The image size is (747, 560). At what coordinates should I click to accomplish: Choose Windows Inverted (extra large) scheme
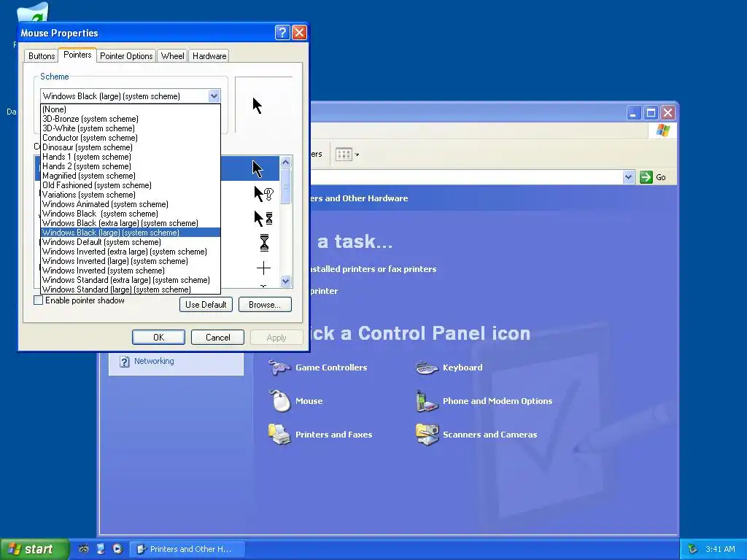pyautogui.click(x=130, y=252)
